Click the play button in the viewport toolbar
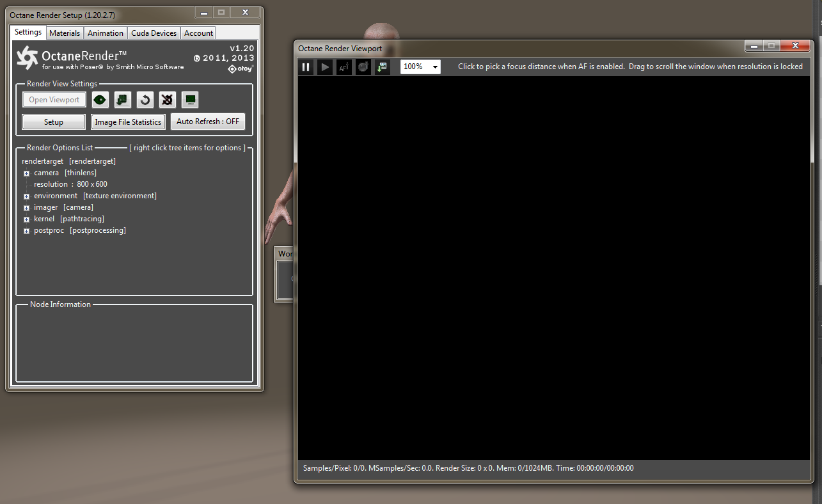Screen dimensions: 822x504 click(x=325, y=67)
